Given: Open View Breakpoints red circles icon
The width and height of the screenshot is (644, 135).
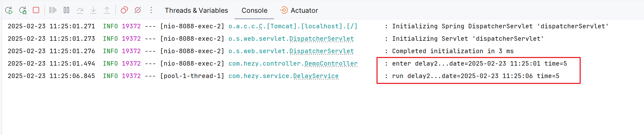Looking at the screenshot, I should [x=124, y=10].
